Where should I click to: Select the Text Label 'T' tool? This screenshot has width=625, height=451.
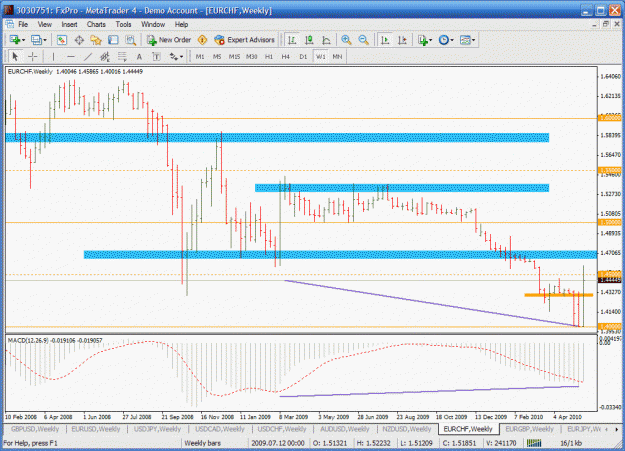click(x=156, y=57)
